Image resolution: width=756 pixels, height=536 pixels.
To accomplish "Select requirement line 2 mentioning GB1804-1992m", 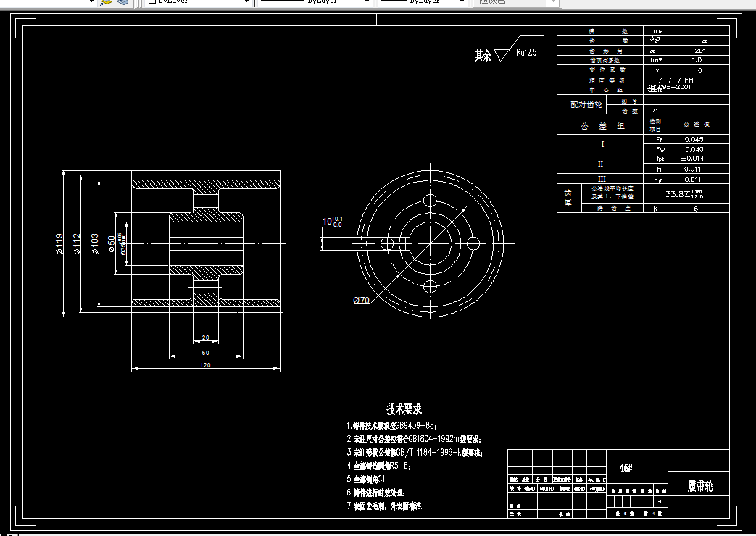I will 414,439.
